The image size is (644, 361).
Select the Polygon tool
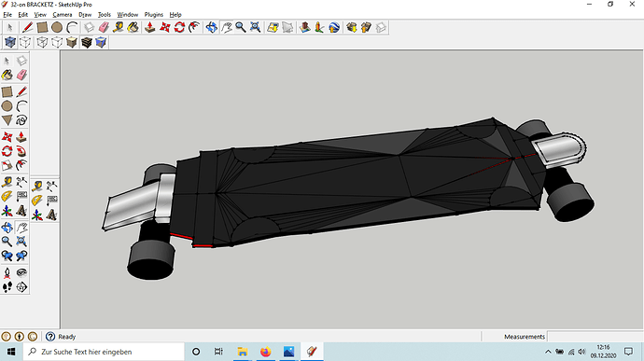coord(7,120)
